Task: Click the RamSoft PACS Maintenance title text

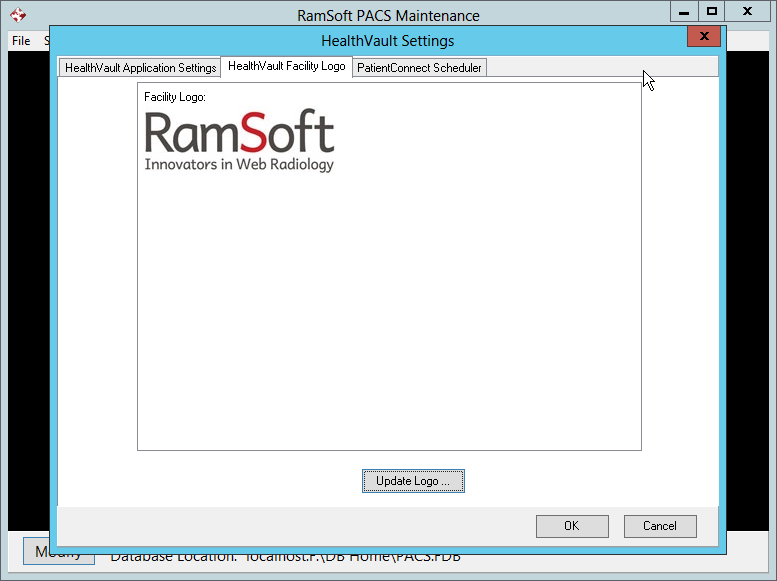Action: (388, 15)
